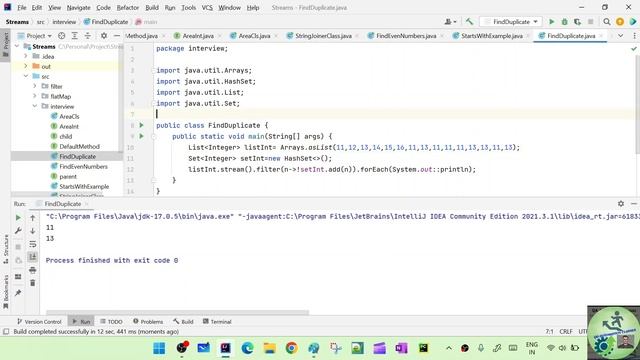Image resolution: width=640 pixels, height=360 pixels.
Task: Switch to StartsWithExample.java tab
Action: (491, 36)
